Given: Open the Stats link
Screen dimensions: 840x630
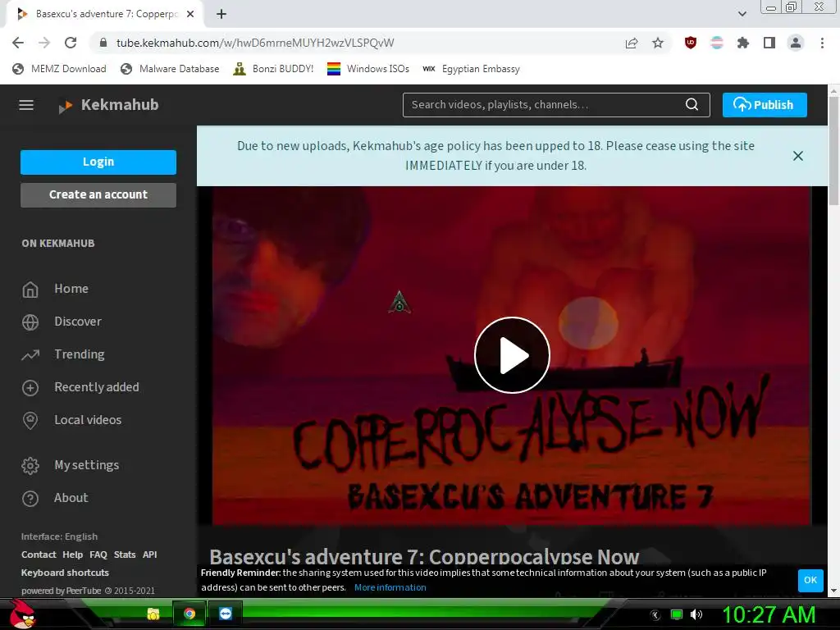Looking at the screenshot, I should click(x=125, y=555).
